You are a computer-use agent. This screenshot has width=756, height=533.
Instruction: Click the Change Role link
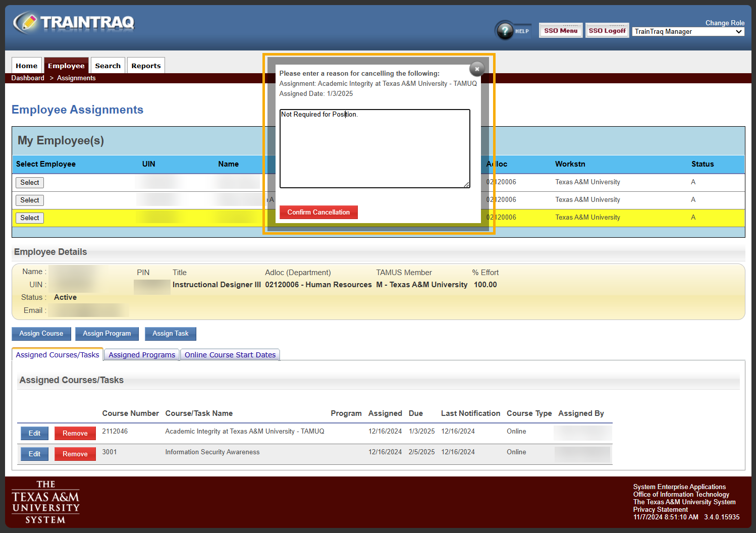tap(725, 23)
